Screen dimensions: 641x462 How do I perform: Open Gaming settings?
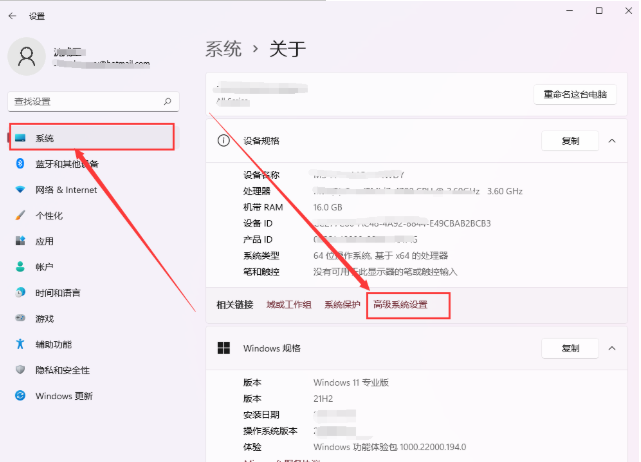pyautogui.click(x=44, y=318)
